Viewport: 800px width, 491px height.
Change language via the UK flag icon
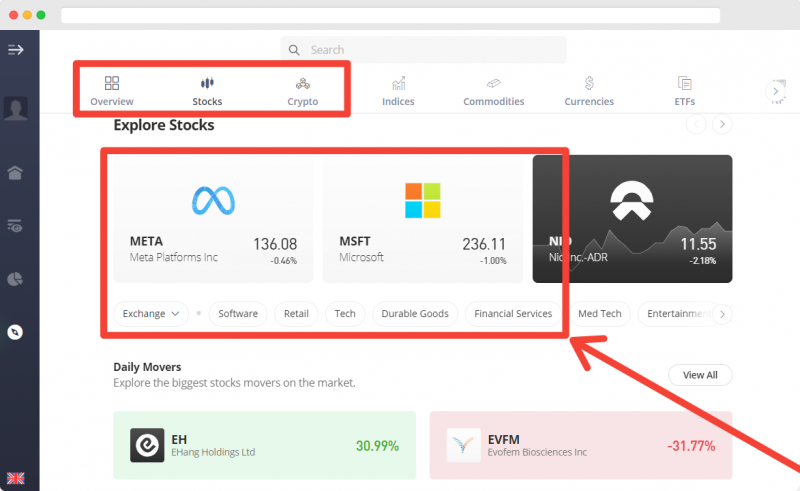(x=15, y=478)
